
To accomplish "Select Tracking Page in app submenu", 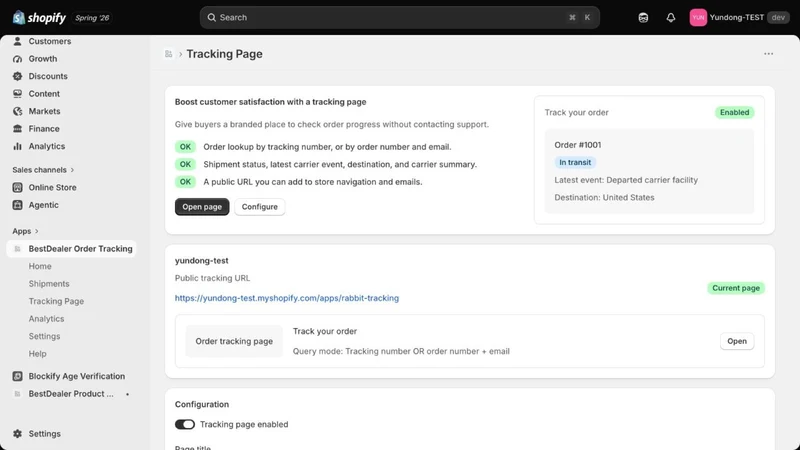I will click(56, 302).
